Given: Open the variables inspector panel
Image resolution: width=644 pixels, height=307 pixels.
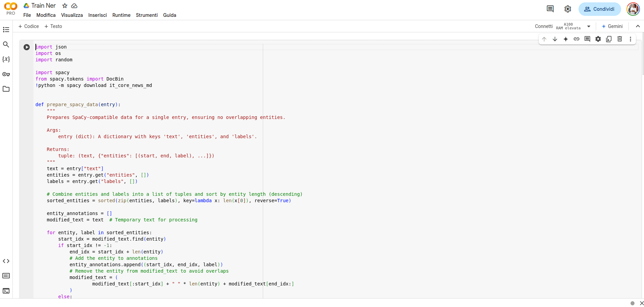Looking at the screenshot, I should point(6,59).
